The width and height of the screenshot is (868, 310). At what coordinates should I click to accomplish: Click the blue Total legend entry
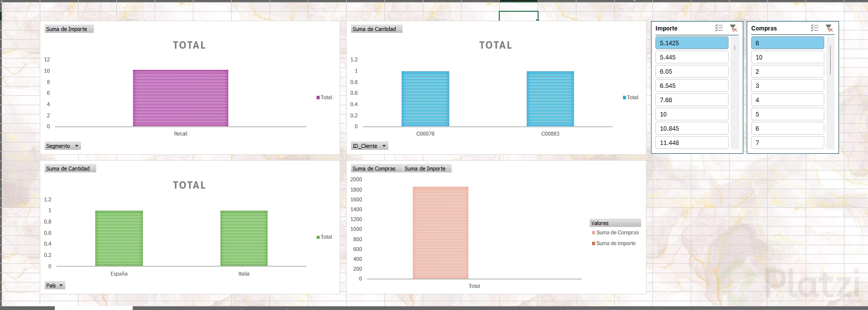631,98
